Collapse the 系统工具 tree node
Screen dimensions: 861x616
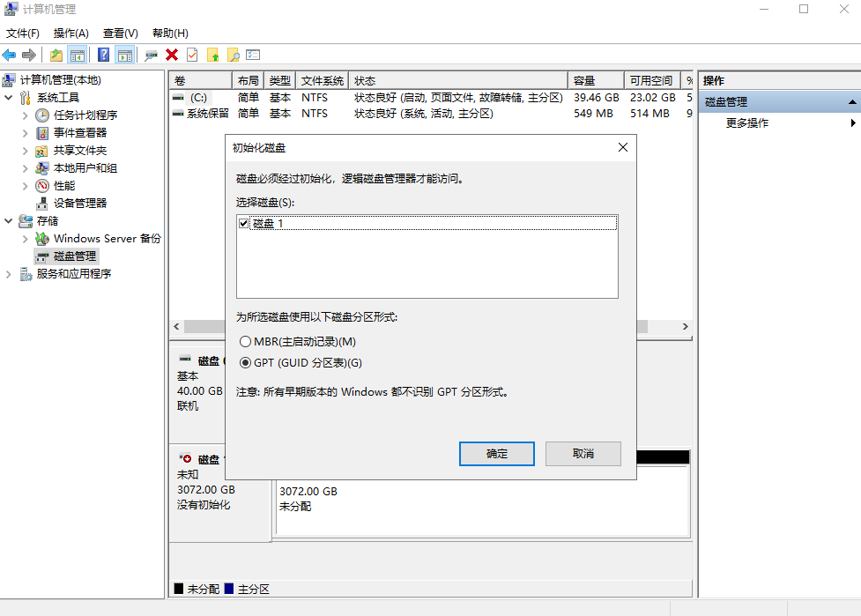click(x=8, y=98)
